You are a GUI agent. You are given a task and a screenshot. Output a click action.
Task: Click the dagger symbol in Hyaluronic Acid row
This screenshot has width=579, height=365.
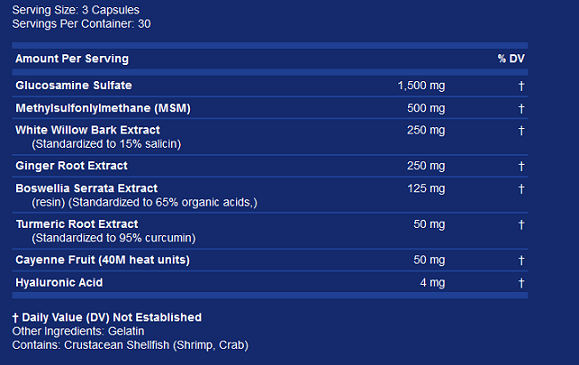coord(521,283)
